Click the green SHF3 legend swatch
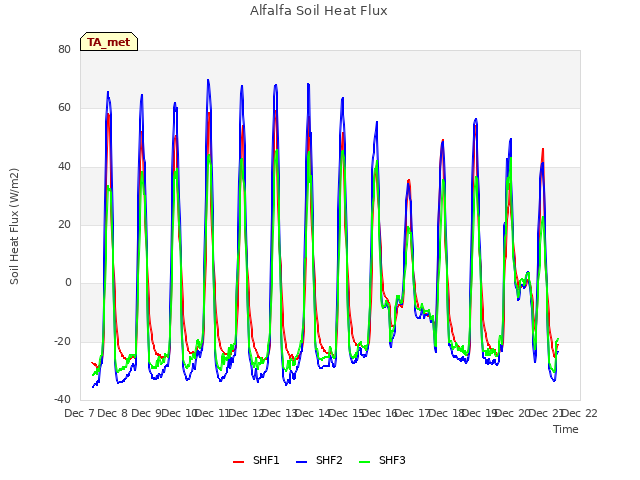640x480 pixels. click(x=364, y=462)
